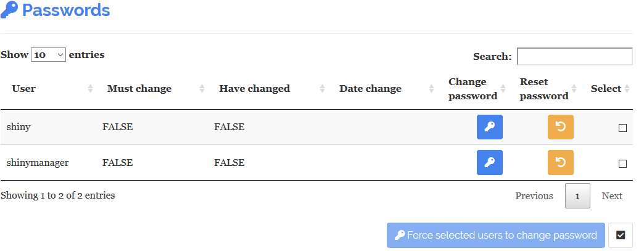
Task: Focus the Search input field
Action: coord(574,56)
